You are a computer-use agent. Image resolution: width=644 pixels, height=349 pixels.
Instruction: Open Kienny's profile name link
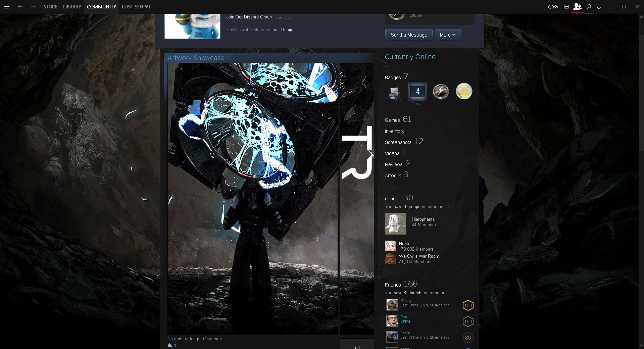point(406,301)
